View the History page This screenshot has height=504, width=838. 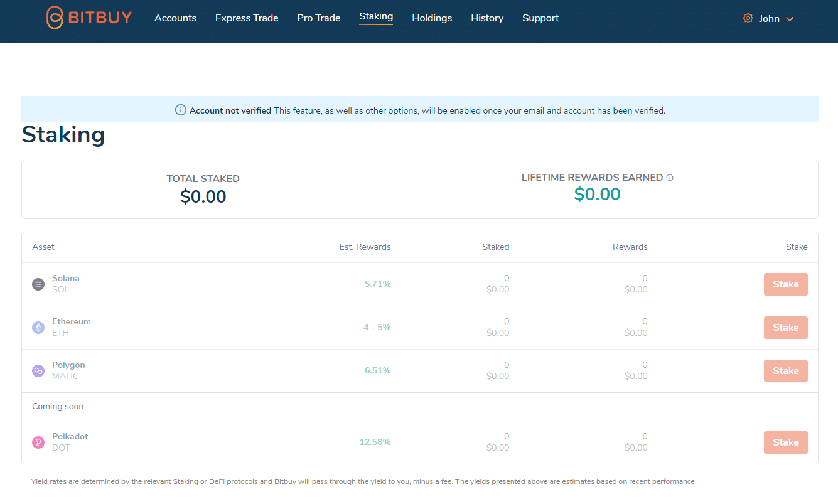click(x=487, y=18)
